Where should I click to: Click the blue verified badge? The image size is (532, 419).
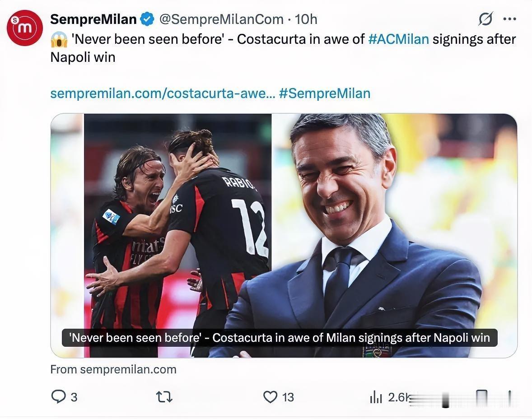coord(147,19)
